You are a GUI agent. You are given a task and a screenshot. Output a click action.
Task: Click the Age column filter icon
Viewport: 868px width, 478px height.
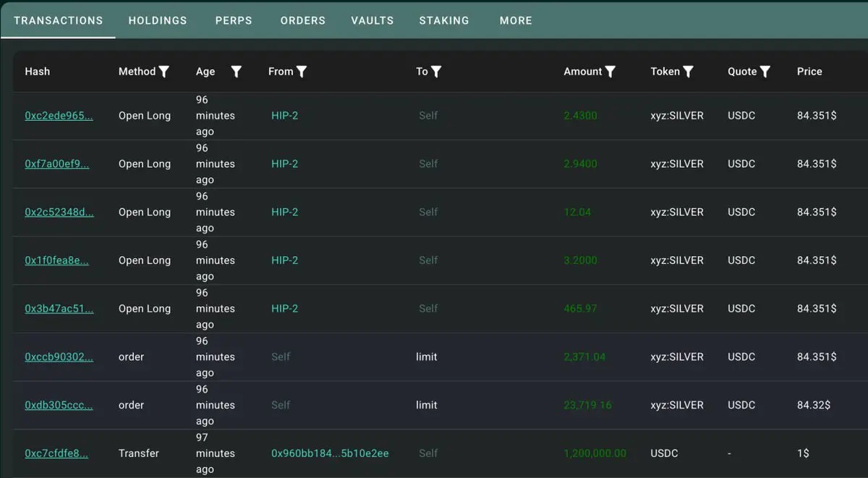(236, 72)
